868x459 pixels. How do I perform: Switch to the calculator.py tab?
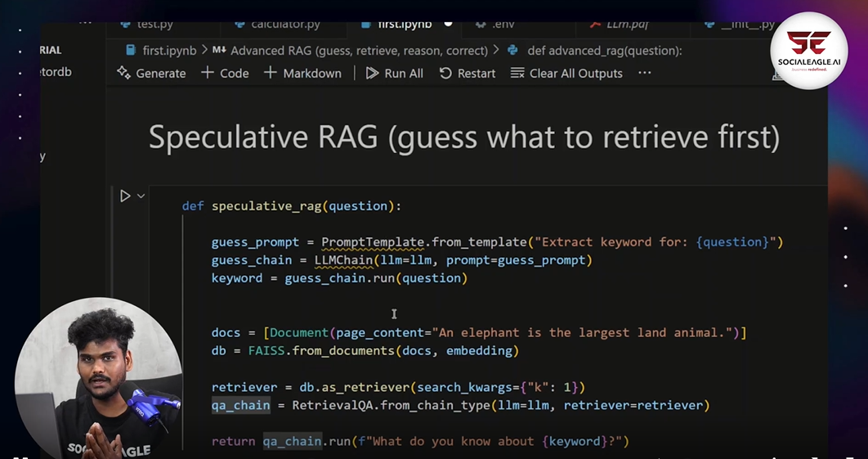click(x=276, y=25)
